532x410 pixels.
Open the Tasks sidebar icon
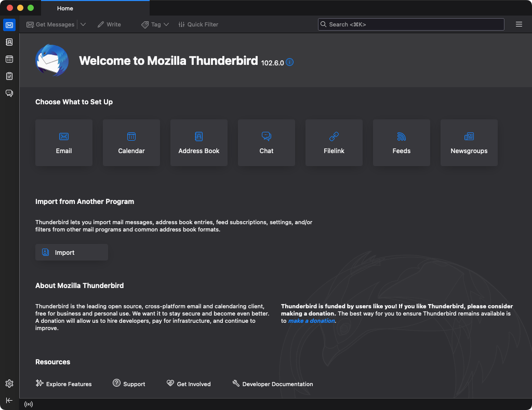(9, 76)
